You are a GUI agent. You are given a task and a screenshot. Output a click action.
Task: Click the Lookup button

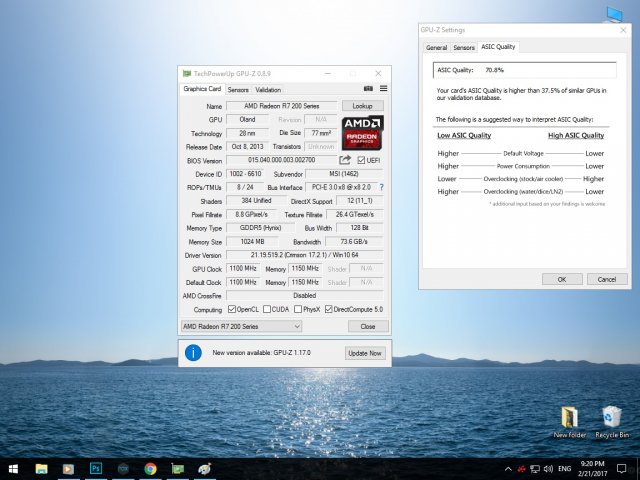click(363, 106)
